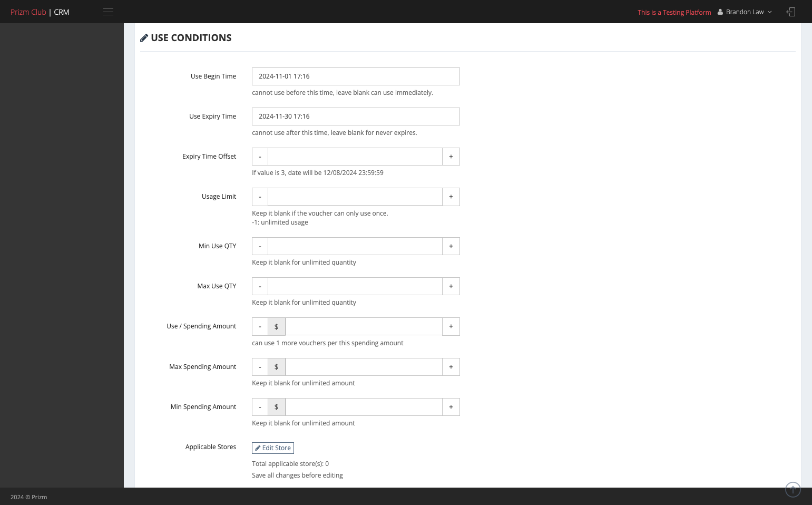Decrease Usage Limit with minus button
This screenshot has height=505, width=812.
(x=260, y=197)
